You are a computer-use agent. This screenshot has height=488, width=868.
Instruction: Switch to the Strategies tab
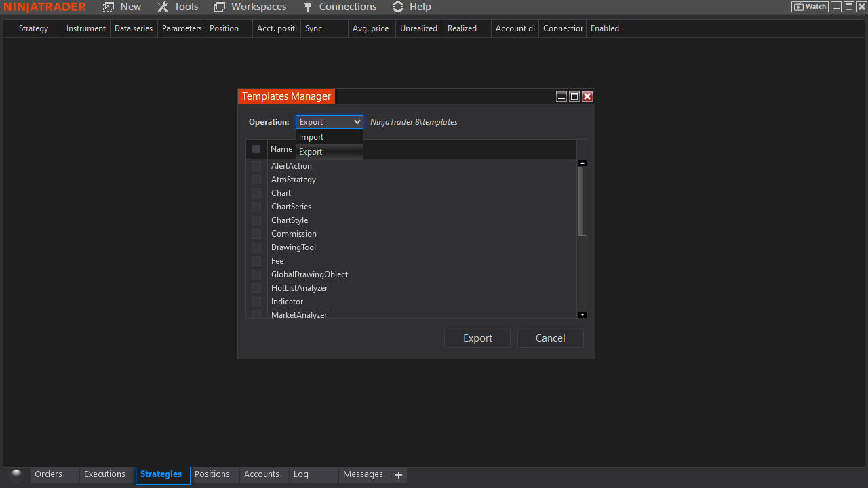coord(161,474)
